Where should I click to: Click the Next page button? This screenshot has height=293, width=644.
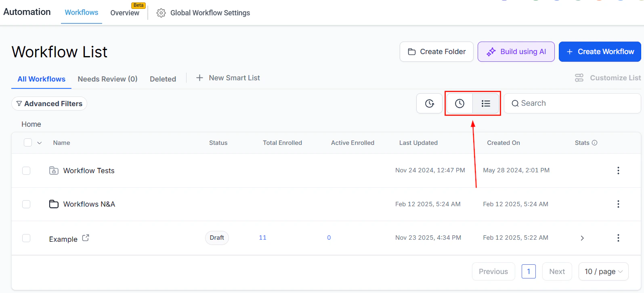557,272
